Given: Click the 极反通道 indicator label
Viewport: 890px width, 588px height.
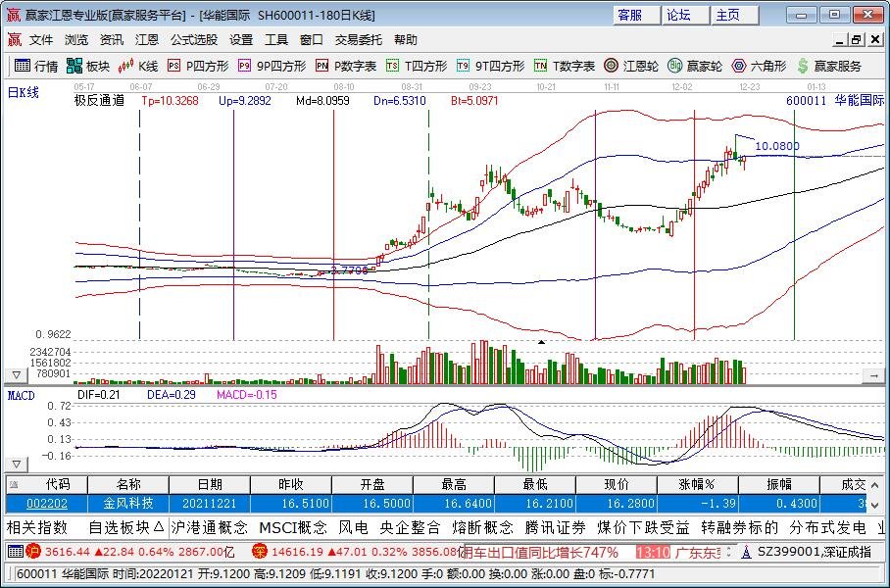Looking at the screenshot, I should [99, 101].
